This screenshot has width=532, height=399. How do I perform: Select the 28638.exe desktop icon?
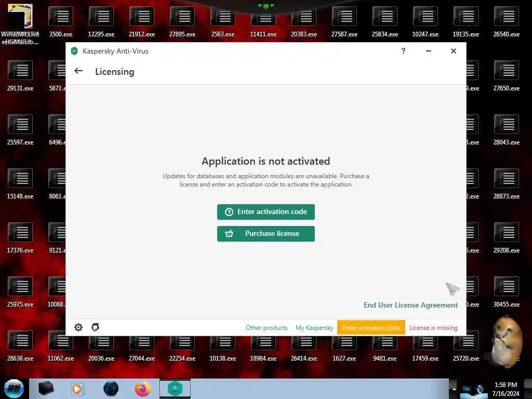click(20, 346)
